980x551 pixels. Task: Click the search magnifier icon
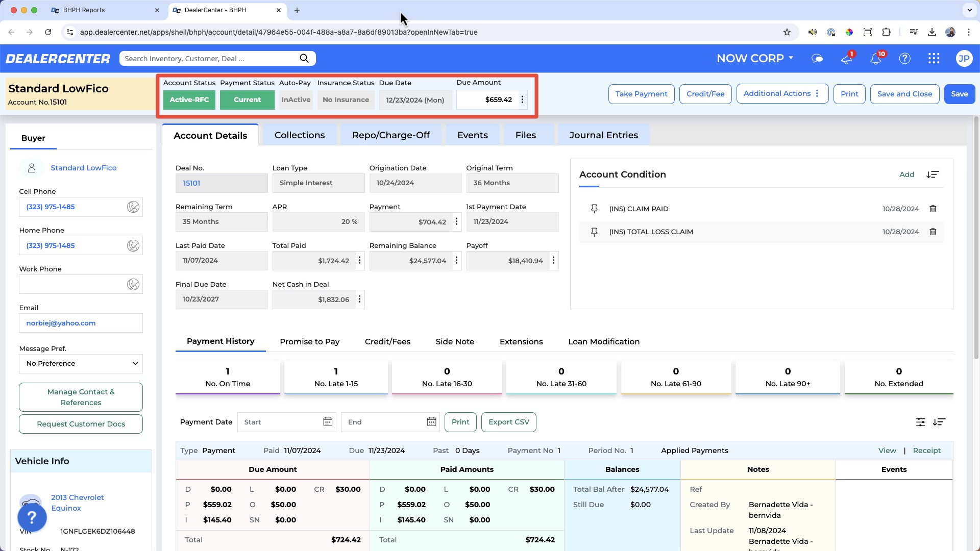pyautogui.click(x=304, y=59)
